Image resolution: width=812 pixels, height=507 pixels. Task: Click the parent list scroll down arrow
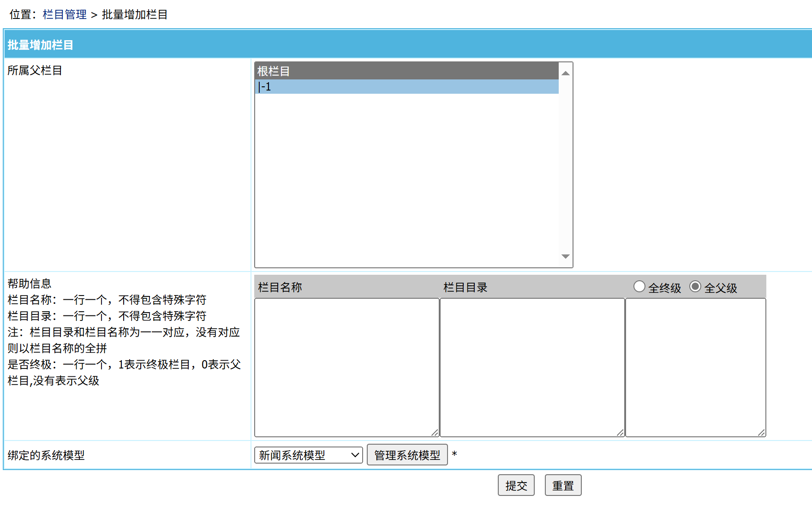[x=565, y=256]
